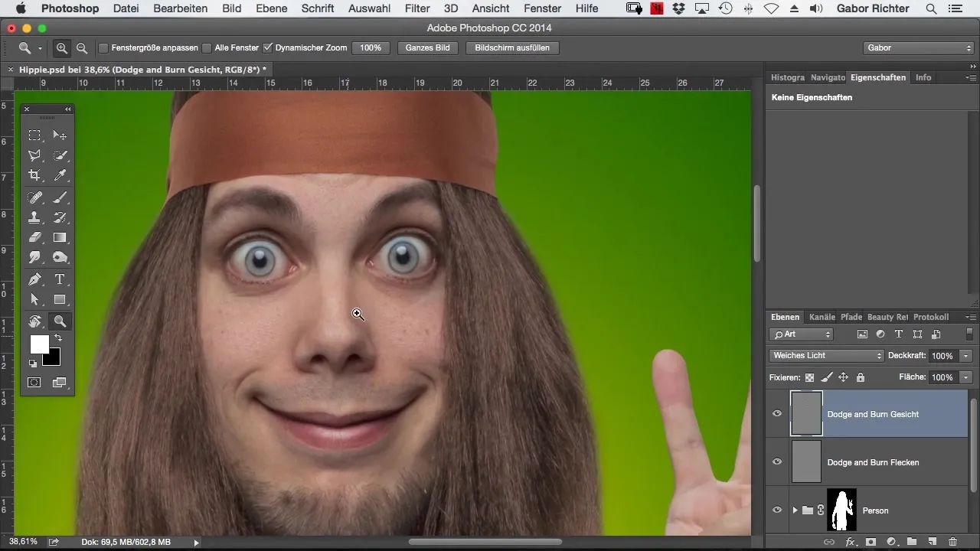Open Deckkraft opacity dropdown arrow
The width and height of the screenshot is (980, 551).
click(x=966, y=356)
